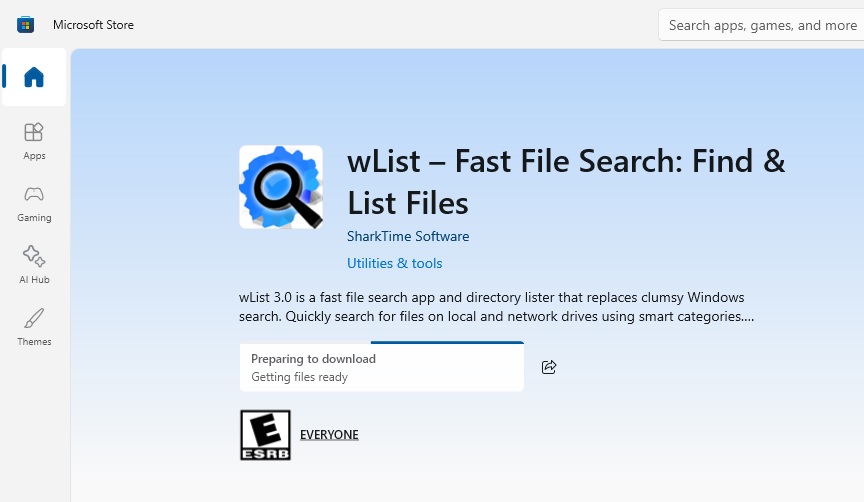Click the Microsoft Store window title text

(93, 25)
